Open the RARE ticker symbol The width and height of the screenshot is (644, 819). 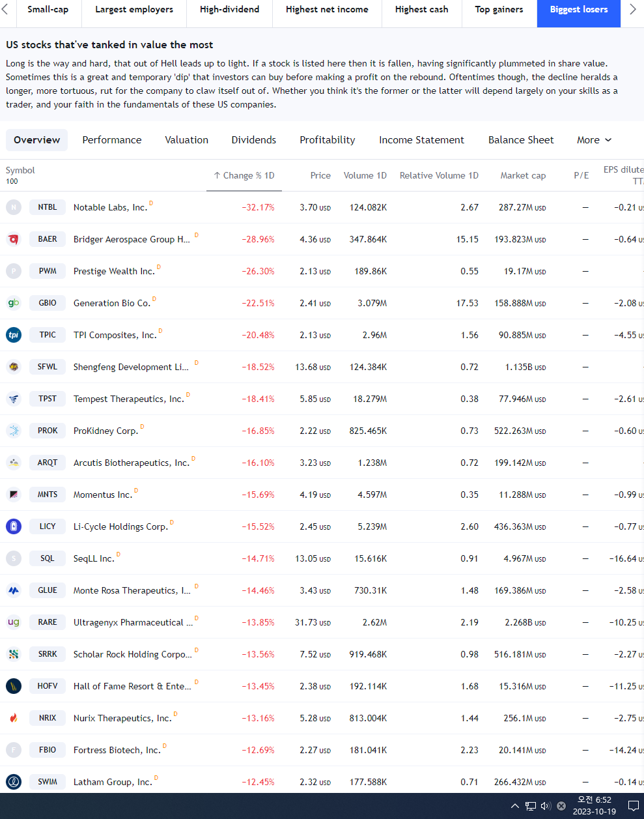click(x=48, y=622)
